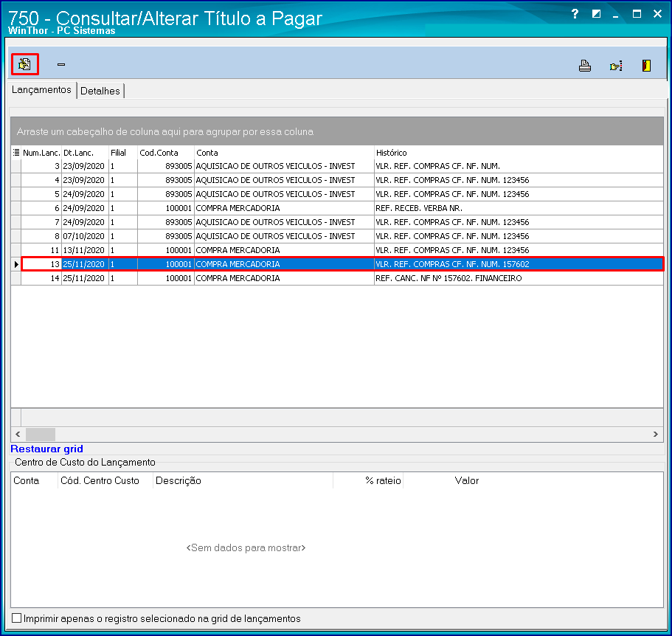Screen dimensions: 672x636
Task: Sort by the Dt.Lanc. column header
Action: [85, 153]
